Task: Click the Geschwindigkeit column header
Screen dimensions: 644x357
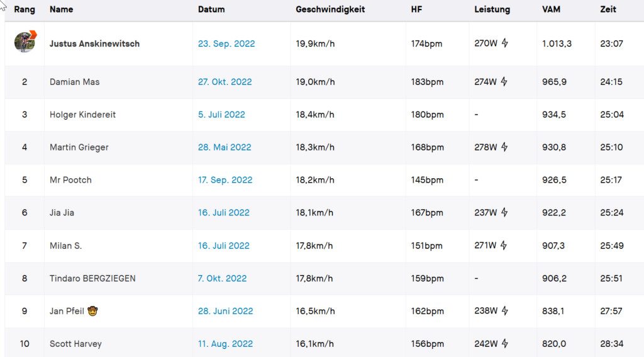Action: (330, 9)
